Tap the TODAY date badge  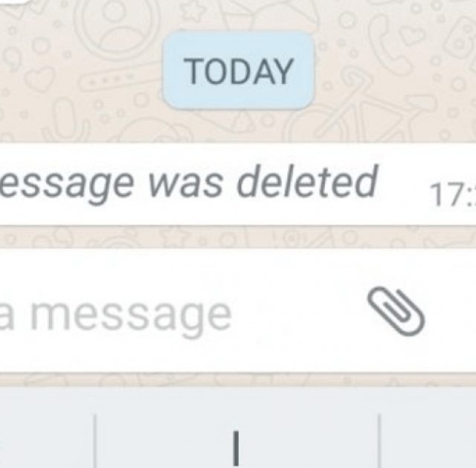[x=239, y=70]
